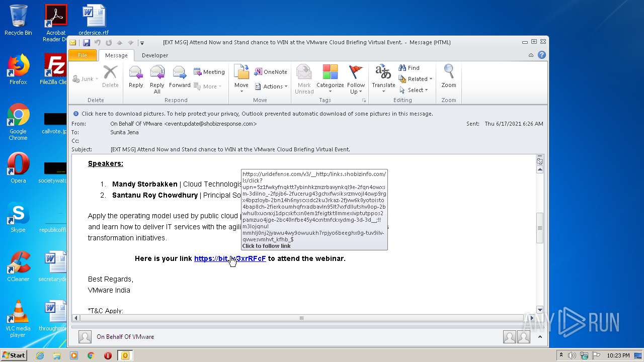Open the Move folder button
The width and height of the screenshot is (644, 362).
242,79
